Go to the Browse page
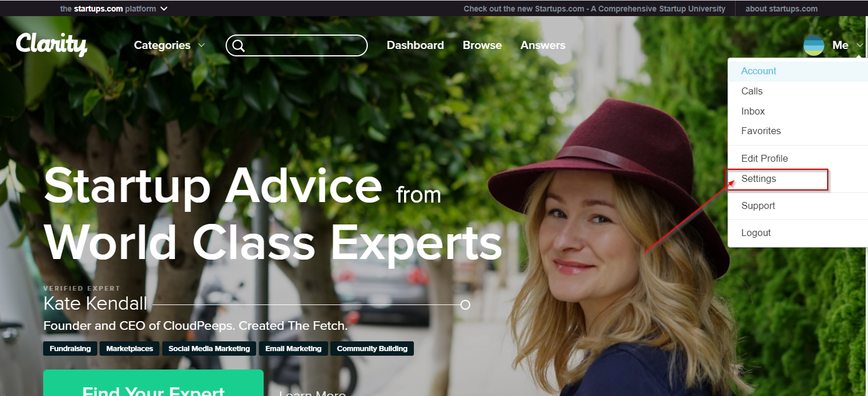This screenshot has width=868, height=396. point(482,45)
